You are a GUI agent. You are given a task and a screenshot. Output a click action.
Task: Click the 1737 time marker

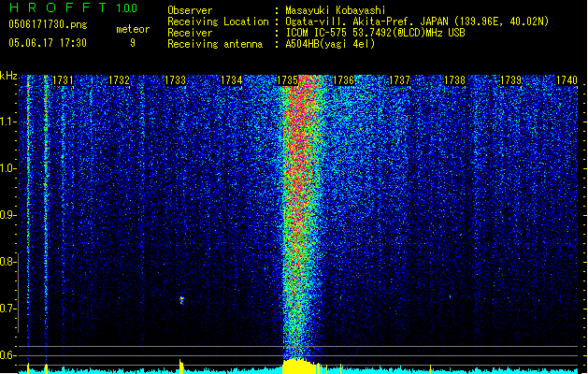coord(399,80)
